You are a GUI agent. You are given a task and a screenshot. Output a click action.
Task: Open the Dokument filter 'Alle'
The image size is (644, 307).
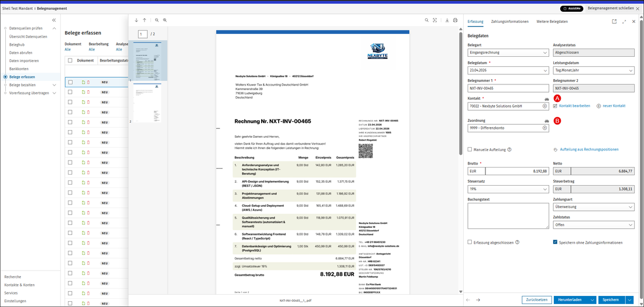coord(68,49)
